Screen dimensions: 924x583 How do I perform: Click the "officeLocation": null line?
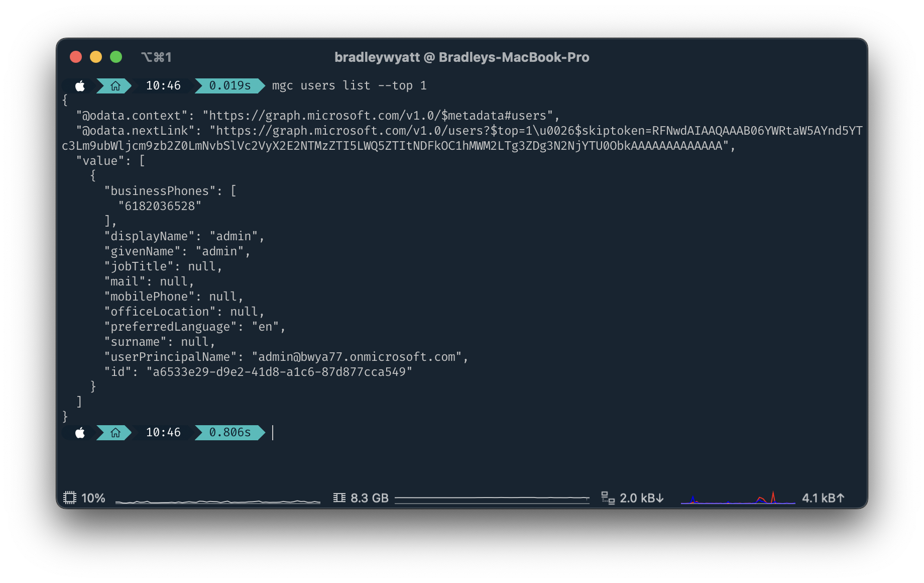click(x=184, y=312)
